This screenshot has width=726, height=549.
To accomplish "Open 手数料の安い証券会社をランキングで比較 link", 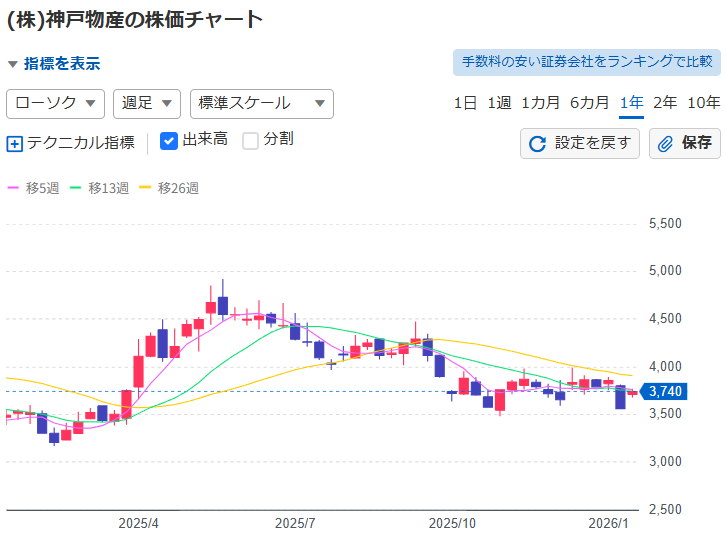I will point(587,62).
